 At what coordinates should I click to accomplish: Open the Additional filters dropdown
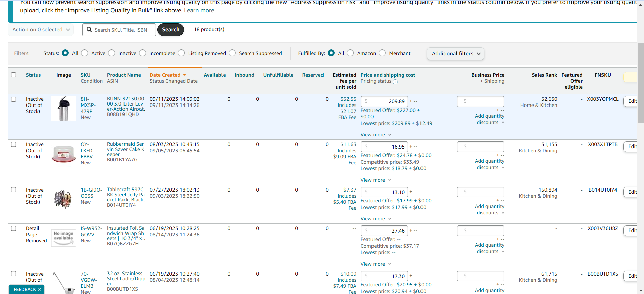coord(455,54)
